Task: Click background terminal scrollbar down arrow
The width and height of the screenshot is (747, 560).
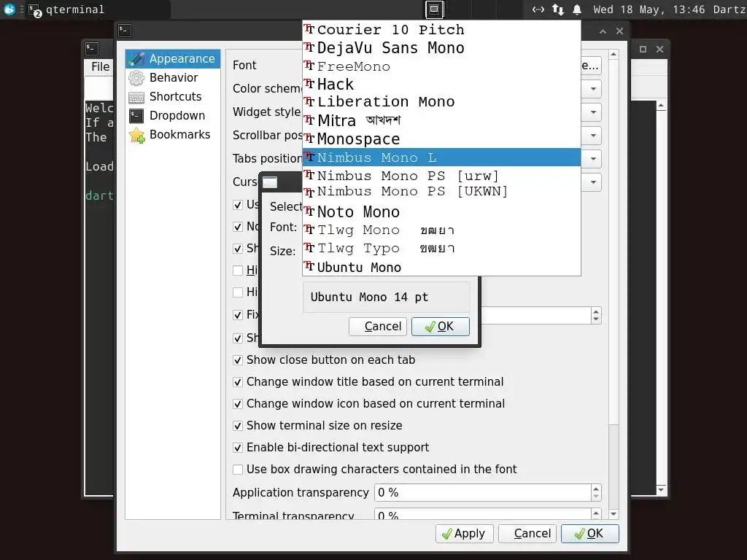Action: [x=661, y=490]
